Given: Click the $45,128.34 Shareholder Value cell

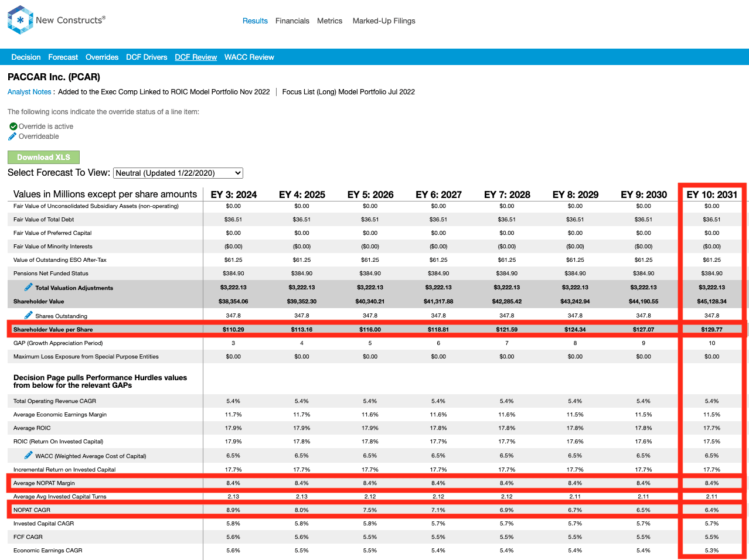Looking at the screenshot, I should tap(712, 301).
